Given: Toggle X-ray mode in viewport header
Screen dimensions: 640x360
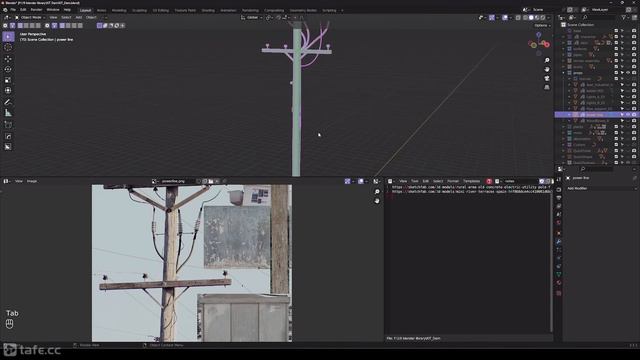Looking at the screenshot, I should click(518, 18).
